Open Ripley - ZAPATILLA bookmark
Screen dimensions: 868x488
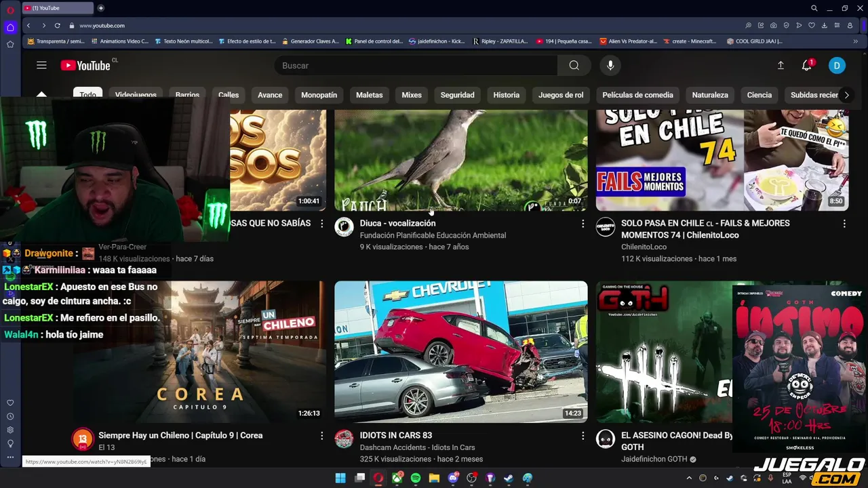(500, 41)
